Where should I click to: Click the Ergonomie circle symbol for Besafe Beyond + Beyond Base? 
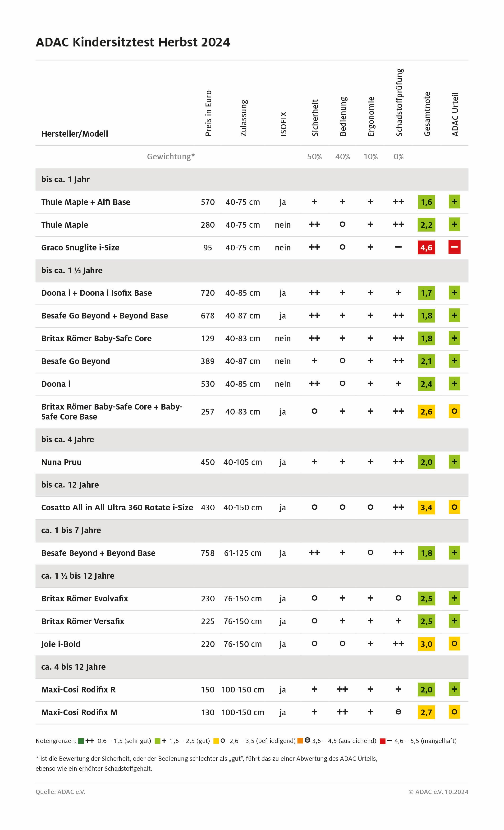(x=370, y=553)
